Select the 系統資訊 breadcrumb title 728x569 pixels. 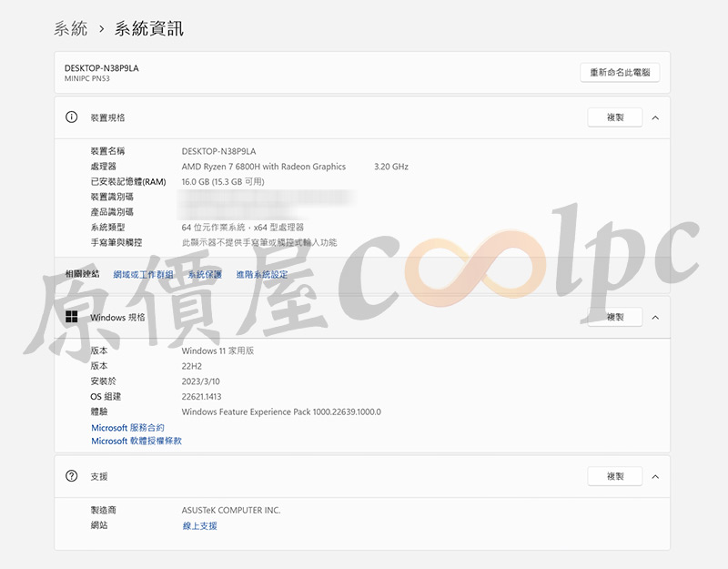click(x=148, y=29)
